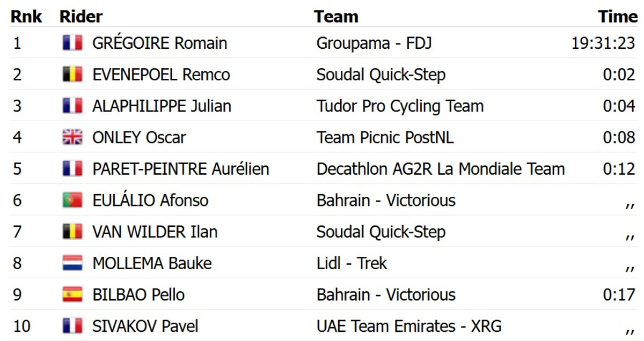Click the Belgian flag next to VAN WILDER Ilan
Image resolution: width=644 pixels, height=341 pixels.
tap(72, 232)
